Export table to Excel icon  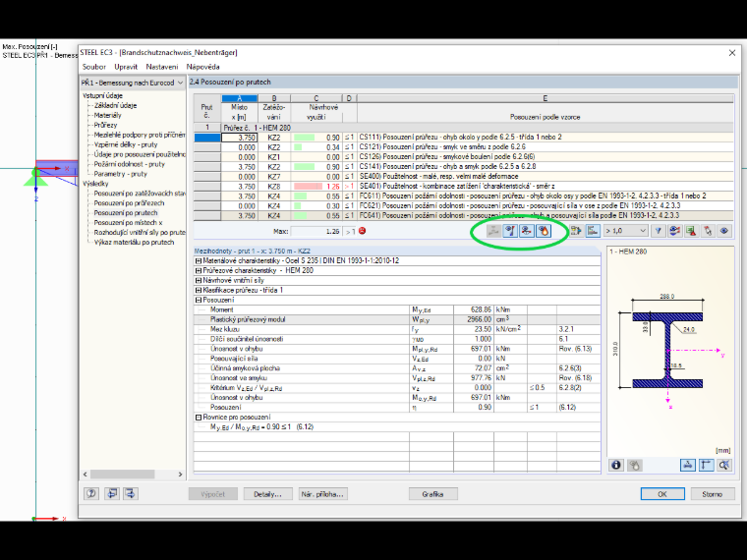(691, 231)
